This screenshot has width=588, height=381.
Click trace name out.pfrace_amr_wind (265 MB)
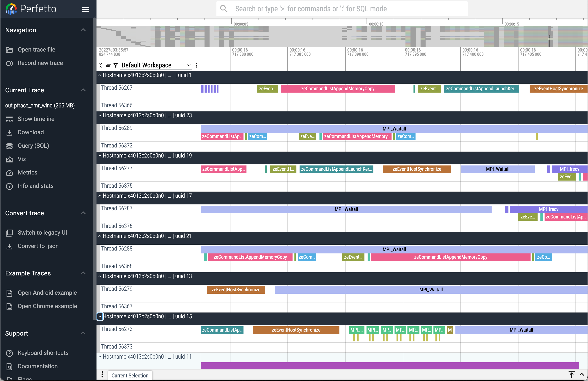click(x=40, y=105)
